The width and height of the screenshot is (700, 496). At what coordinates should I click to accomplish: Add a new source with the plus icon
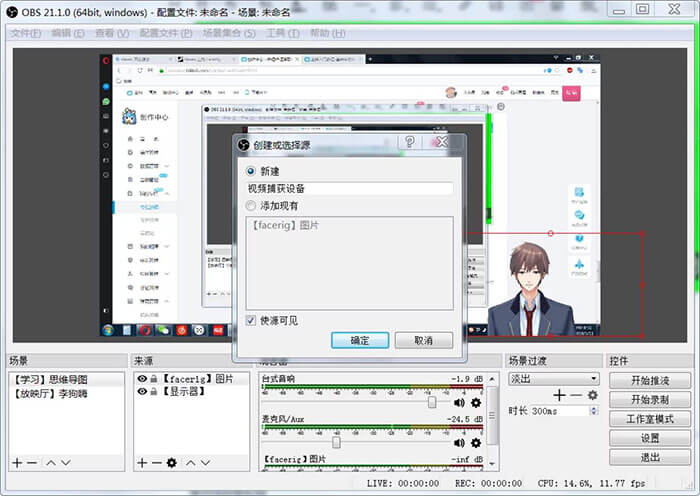[x=142, y=463]
